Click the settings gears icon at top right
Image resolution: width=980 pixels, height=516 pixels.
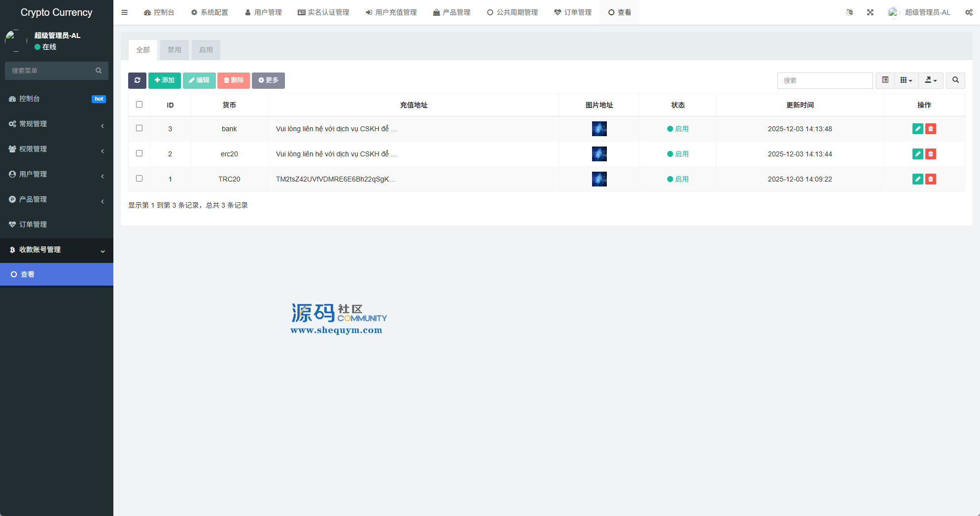(969, 12)
